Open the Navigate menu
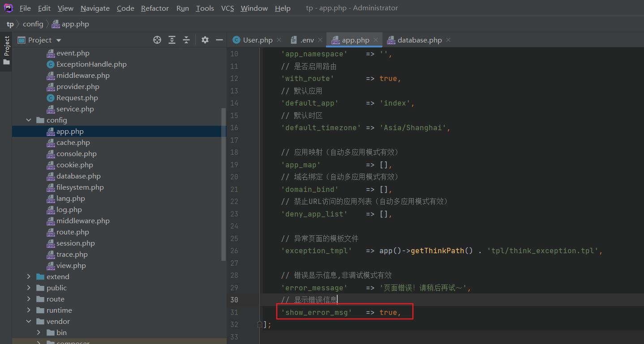This screenshot has height=344, width=644. point(95,8)
